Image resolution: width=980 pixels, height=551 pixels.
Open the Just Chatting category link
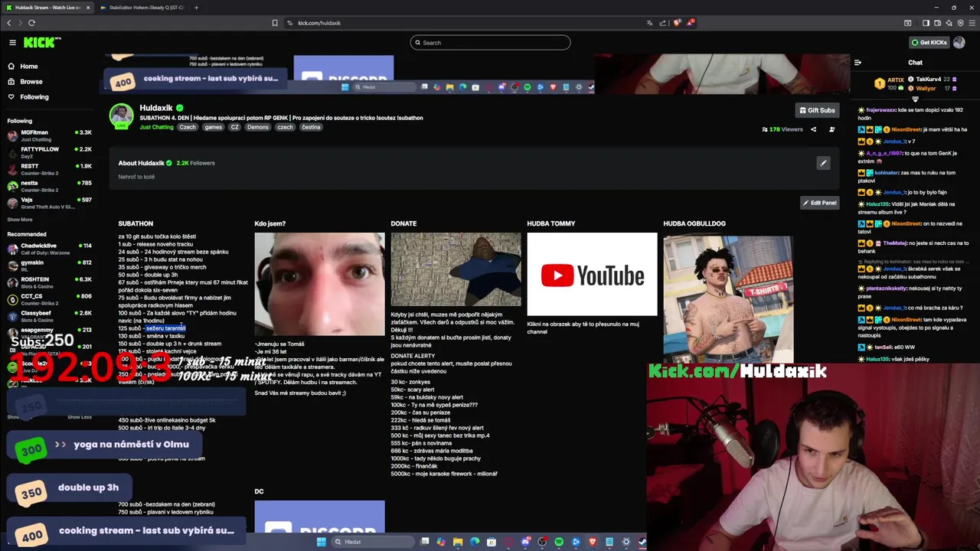(x=156, y=127)
